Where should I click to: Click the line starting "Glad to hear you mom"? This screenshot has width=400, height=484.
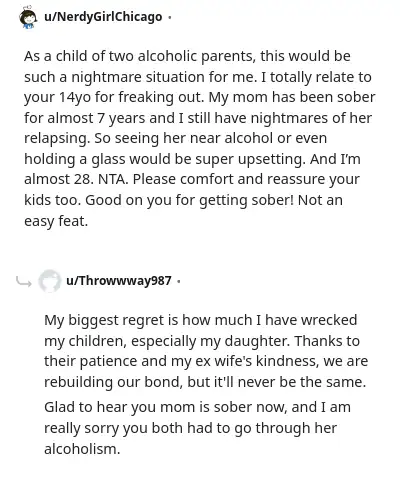(197, 407)
